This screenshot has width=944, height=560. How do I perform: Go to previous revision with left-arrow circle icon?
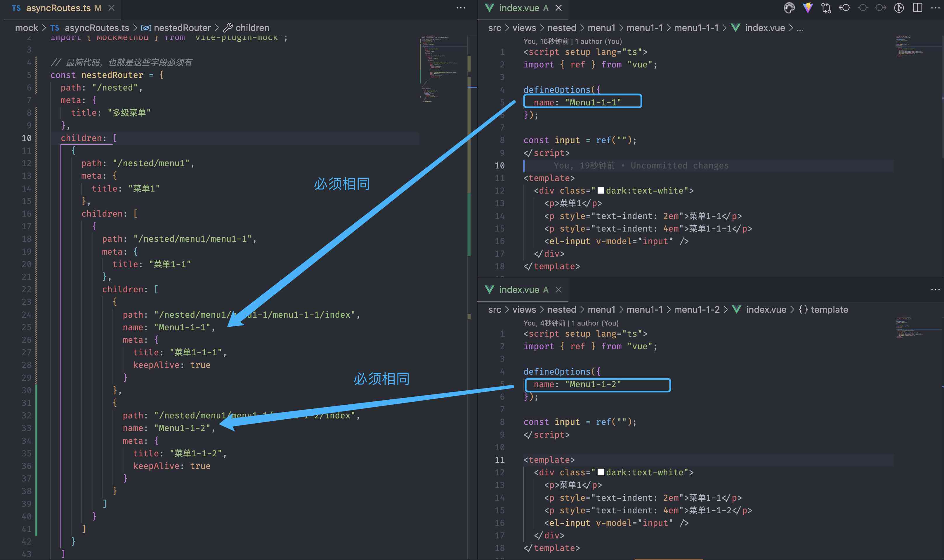tap(844, 8)
